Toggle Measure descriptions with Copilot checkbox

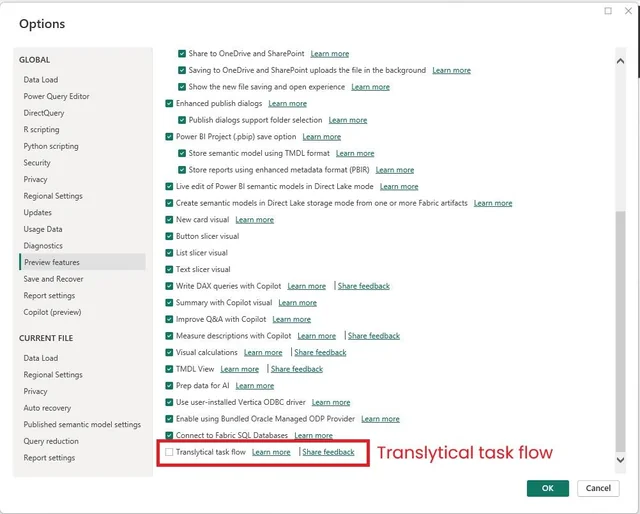169,336
